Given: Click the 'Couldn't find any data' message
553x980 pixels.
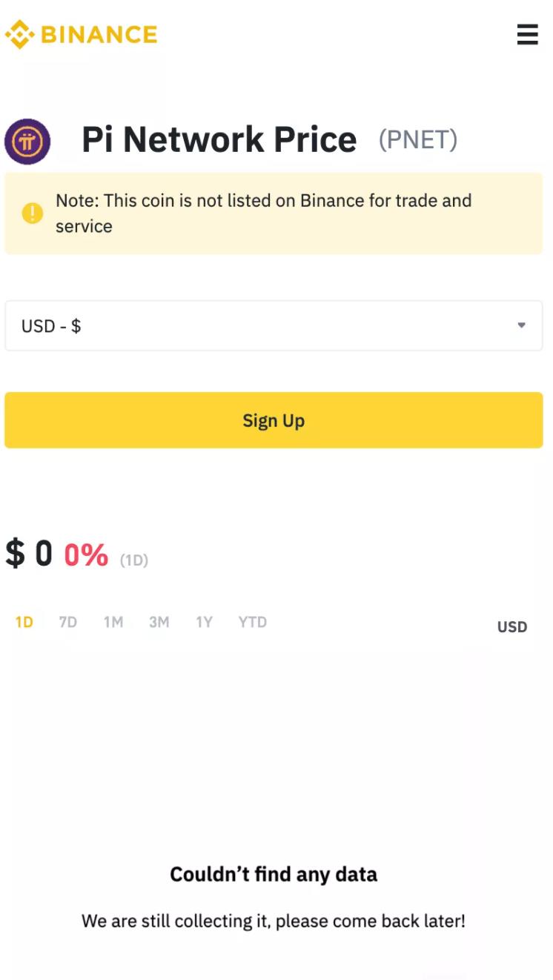Looking at the screenshot, I should 274,875.
